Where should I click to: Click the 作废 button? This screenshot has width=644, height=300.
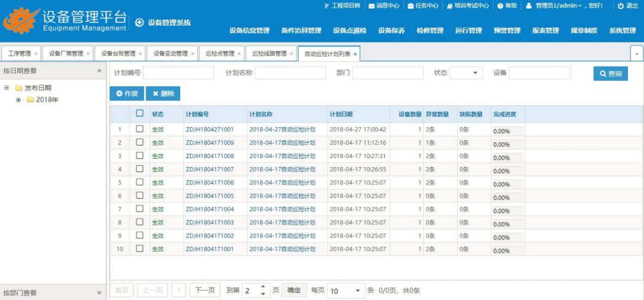pos(127,94)
